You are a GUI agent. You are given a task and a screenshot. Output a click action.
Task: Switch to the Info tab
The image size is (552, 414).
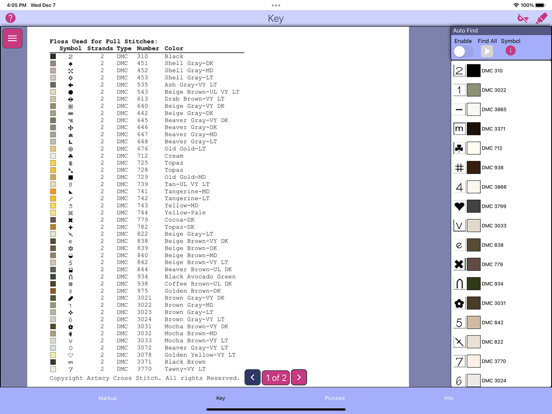coord(448,398)
